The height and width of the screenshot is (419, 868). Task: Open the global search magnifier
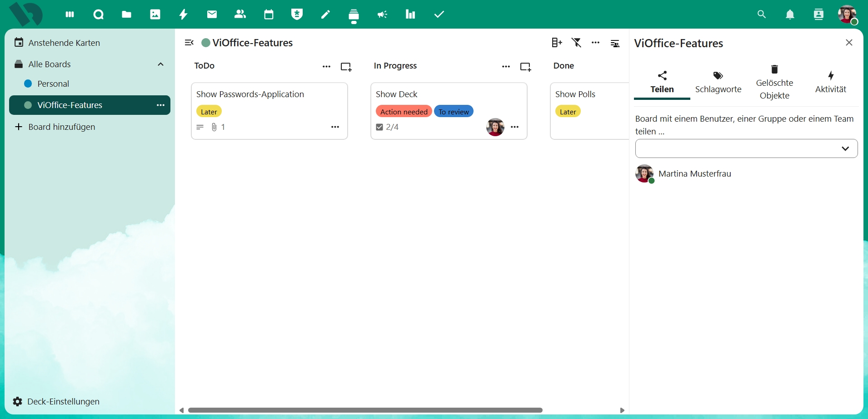762,15
